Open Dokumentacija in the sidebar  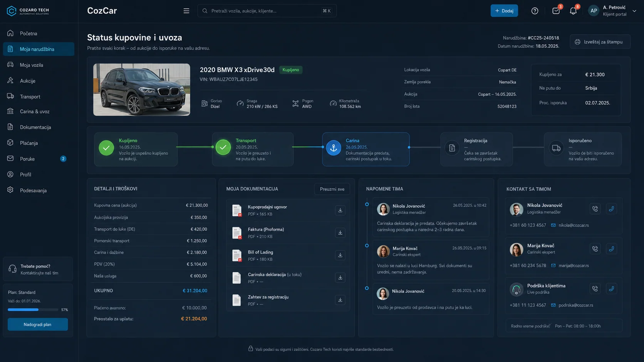pos(39,127)
